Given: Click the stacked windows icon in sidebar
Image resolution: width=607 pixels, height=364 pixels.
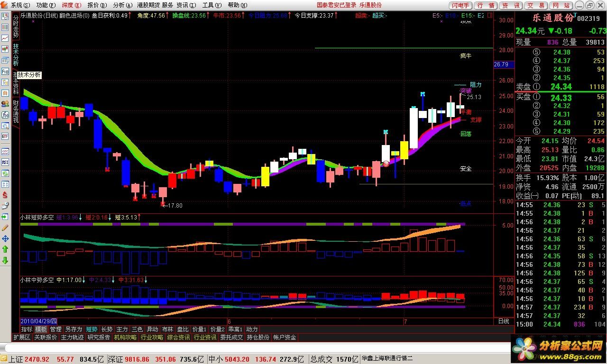Looking at the screenshot, I should 5,61.
